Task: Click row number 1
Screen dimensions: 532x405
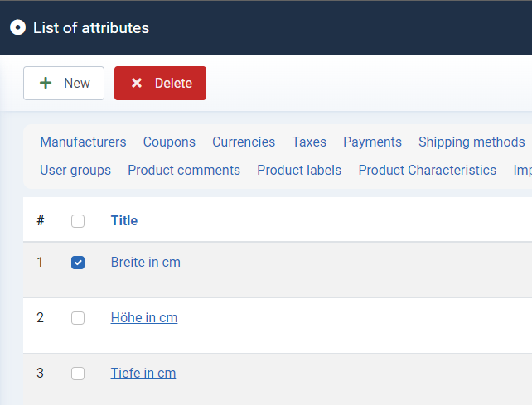Action: [40, 263]
